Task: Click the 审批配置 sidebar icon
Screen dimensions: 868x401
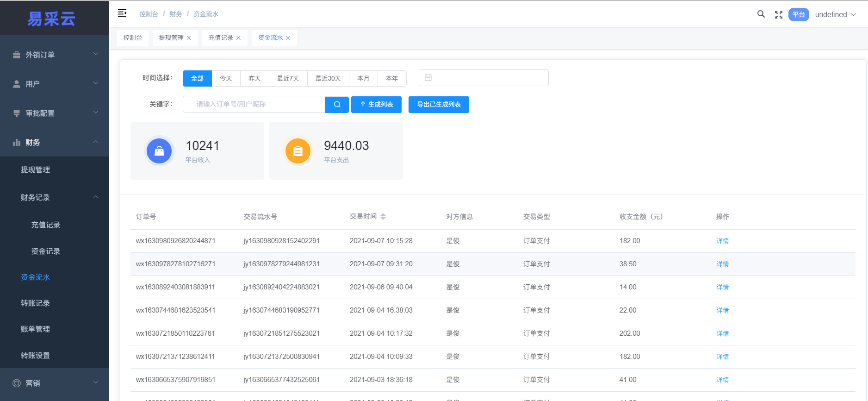Action: (17, 113)
